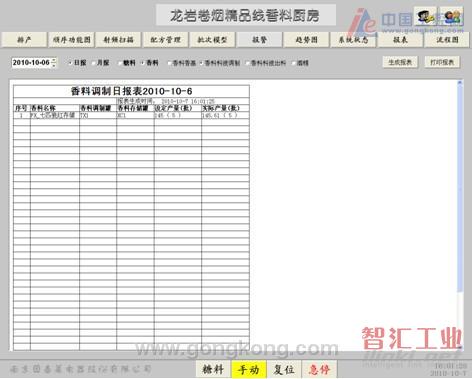Click the 生成报表 generate report button
This screenshot has width=472, height=379.
pos(400,62)
